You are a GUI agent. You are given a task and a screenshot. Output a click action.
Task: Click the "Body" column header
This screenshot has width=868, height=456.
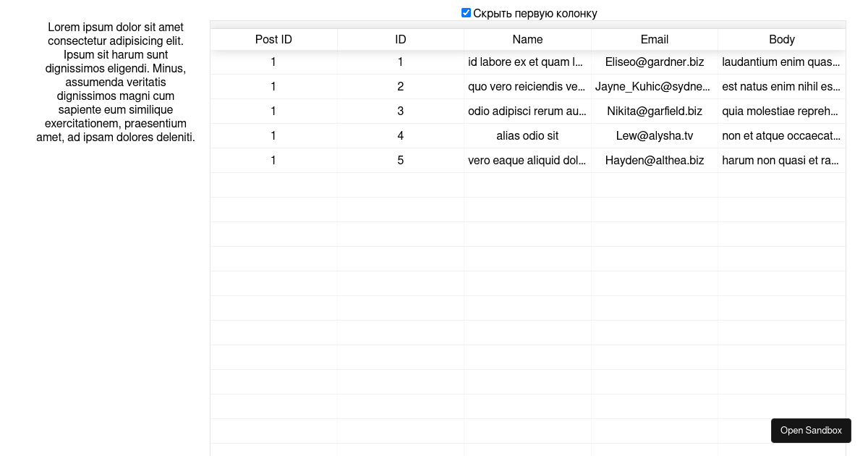(782, 40)
